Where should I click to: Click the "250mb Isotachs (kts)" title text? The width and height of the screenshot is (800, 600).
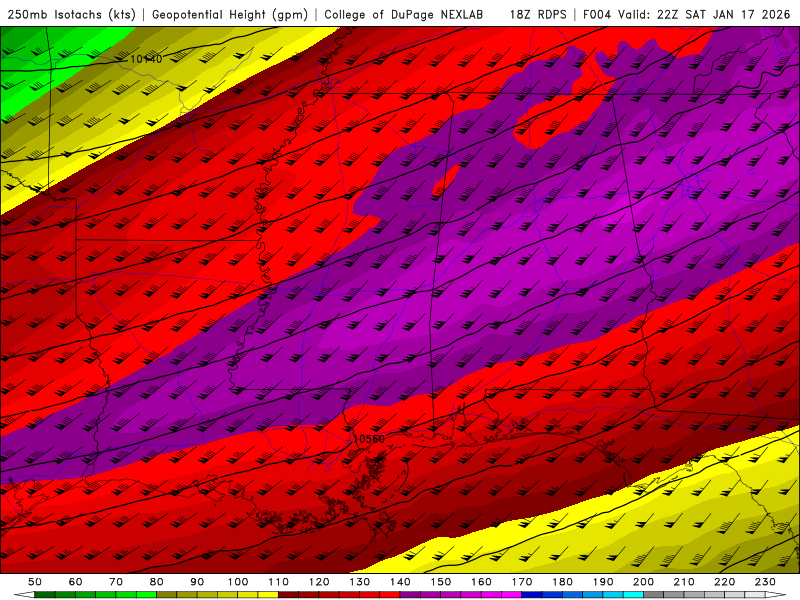pyautogui.click(x=71, y=14)
